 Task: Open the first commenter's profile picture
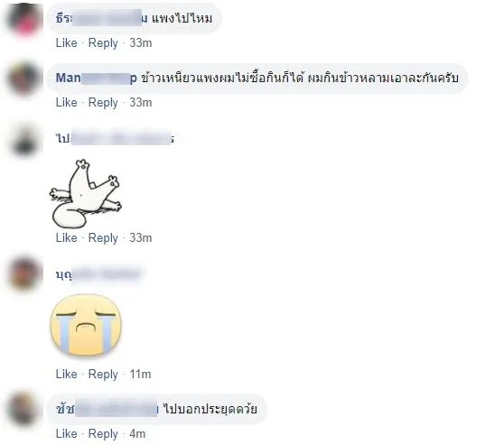click(24, 19)
